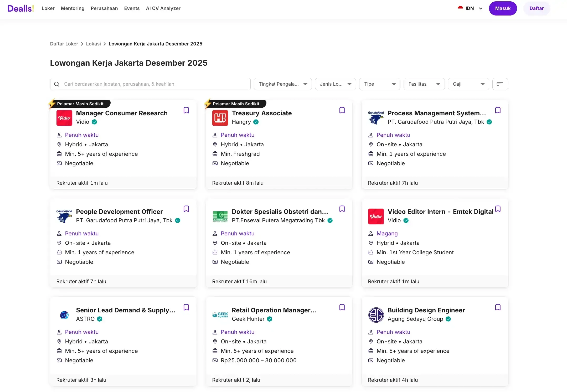567x392 pixels.
Task: Click the Agung Sedayu Group logo
Action: pos(376,315)
